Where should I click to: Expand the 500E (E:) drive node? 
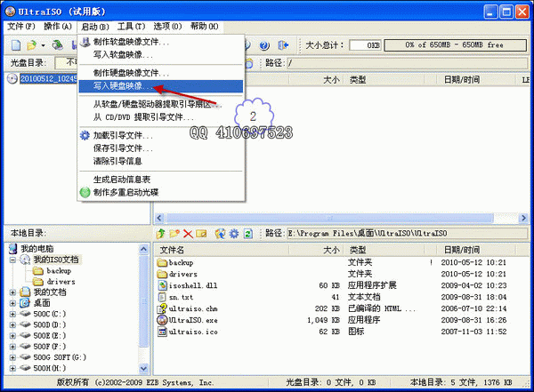12,336
